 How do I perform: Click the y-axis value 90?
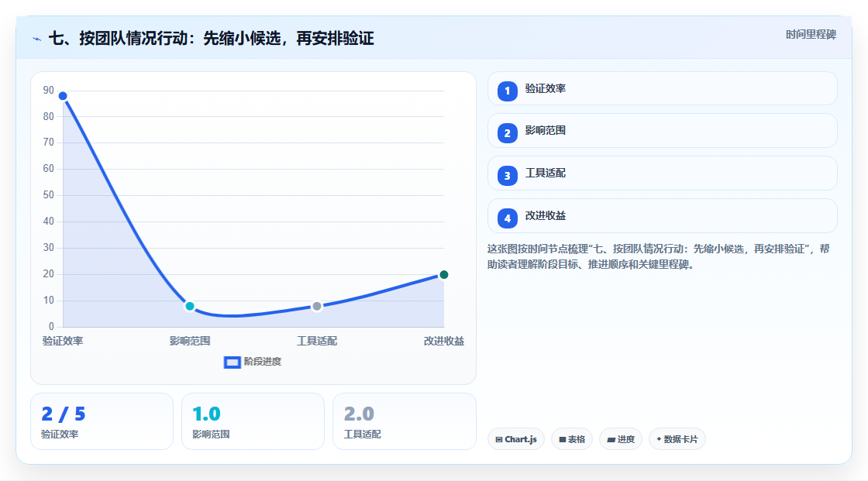pyautogui.click(x=49, y=90)
